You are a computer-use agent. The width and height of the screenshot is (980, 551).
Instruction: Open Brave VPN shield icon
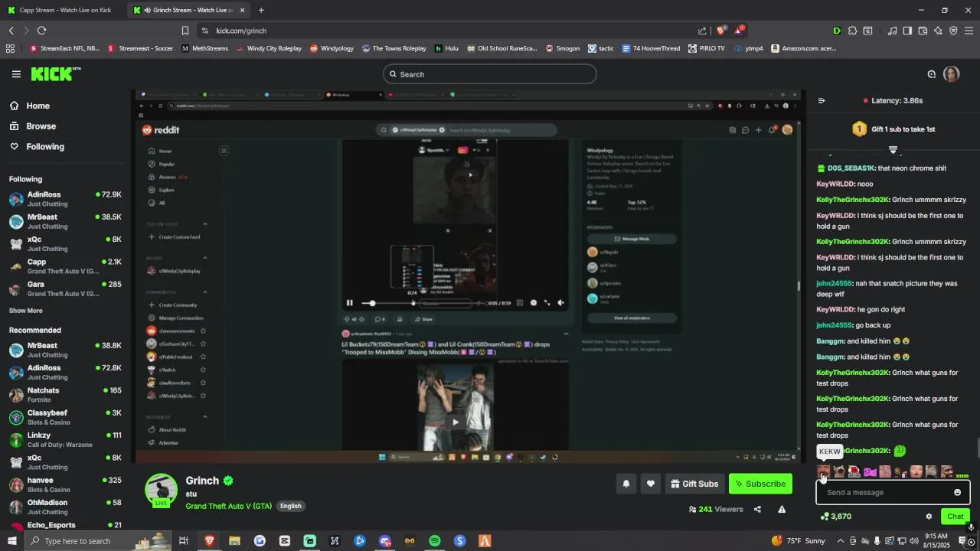[x=953, y=31]
